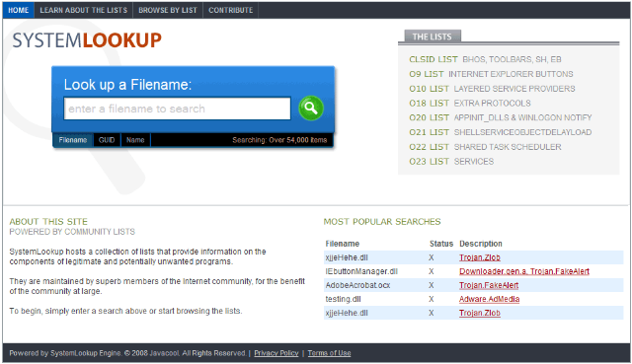Select testing.dll filename cell
Image resolution: width=632 pixels, height=364 pixels.
[x=343, y=299]
